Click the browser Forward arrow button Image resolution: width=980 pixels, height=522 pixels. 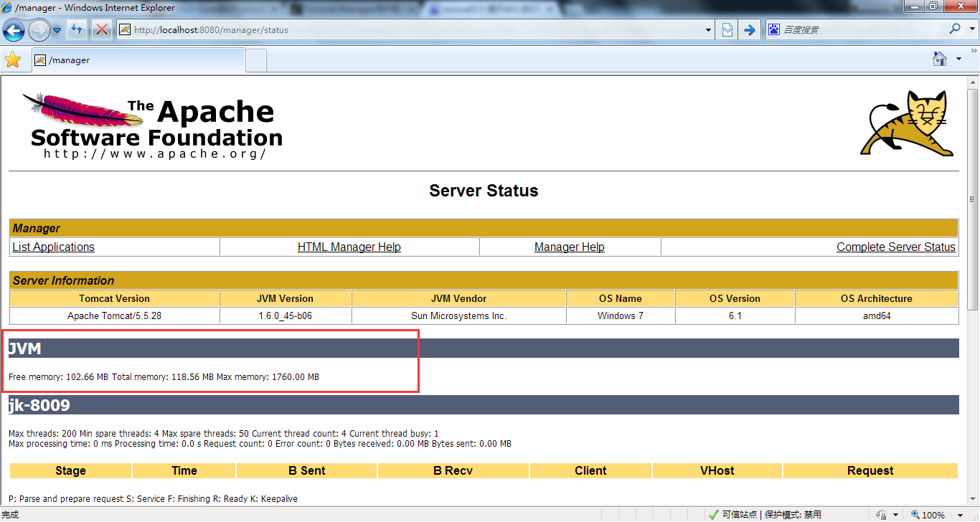[x=39, y=30]
